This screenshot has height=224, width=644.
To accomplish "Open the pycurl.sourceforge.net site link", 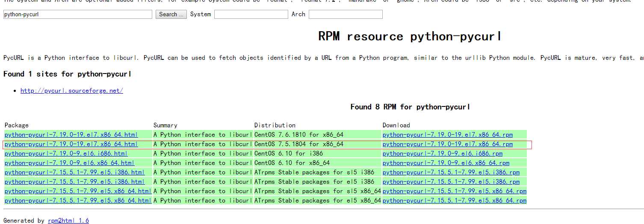I will pos(72,91).
